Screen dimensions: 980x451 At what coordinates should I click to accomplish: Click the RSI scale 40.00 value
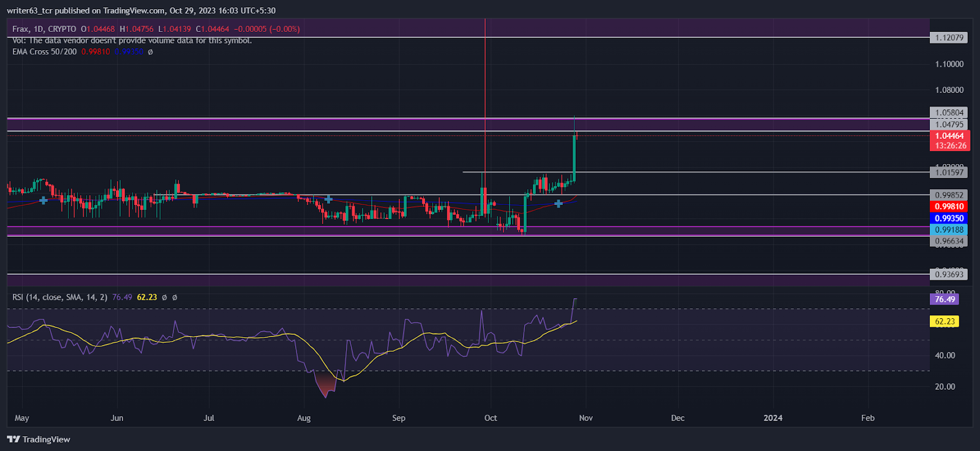[945, 356]
